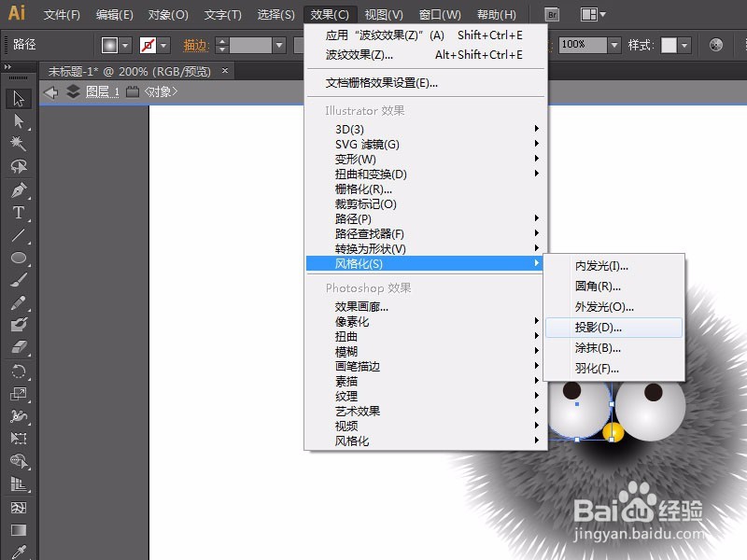Click the layers icon in isolation bar

point(73,91)
